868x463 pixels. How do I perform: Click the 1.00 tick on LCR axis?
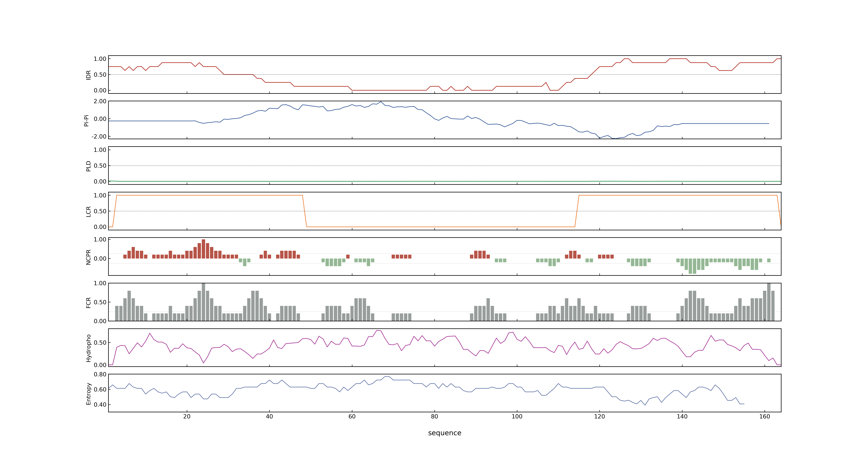click(x=100, y=195)
